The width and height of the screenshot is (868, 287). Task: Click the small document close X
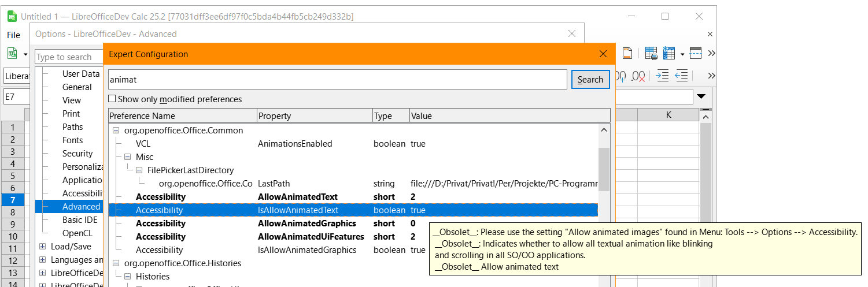[x=710, y=35]
